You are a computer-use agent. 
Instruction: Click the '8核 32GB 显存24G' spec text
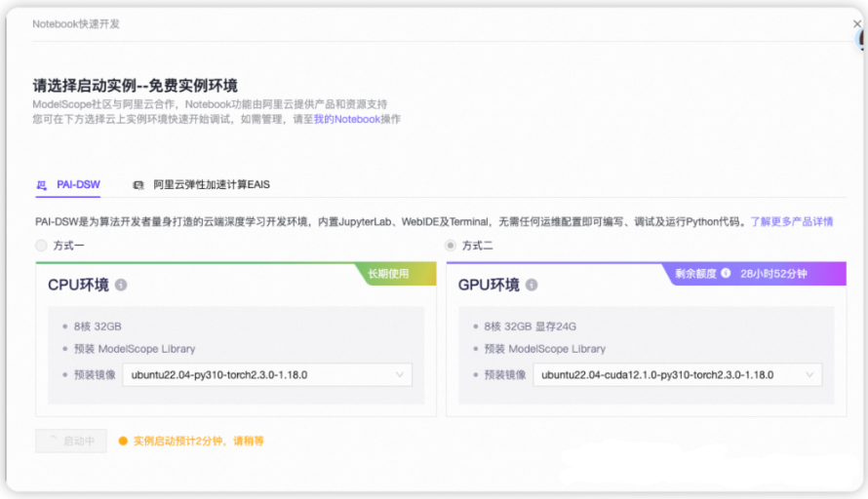click(530, 326)
